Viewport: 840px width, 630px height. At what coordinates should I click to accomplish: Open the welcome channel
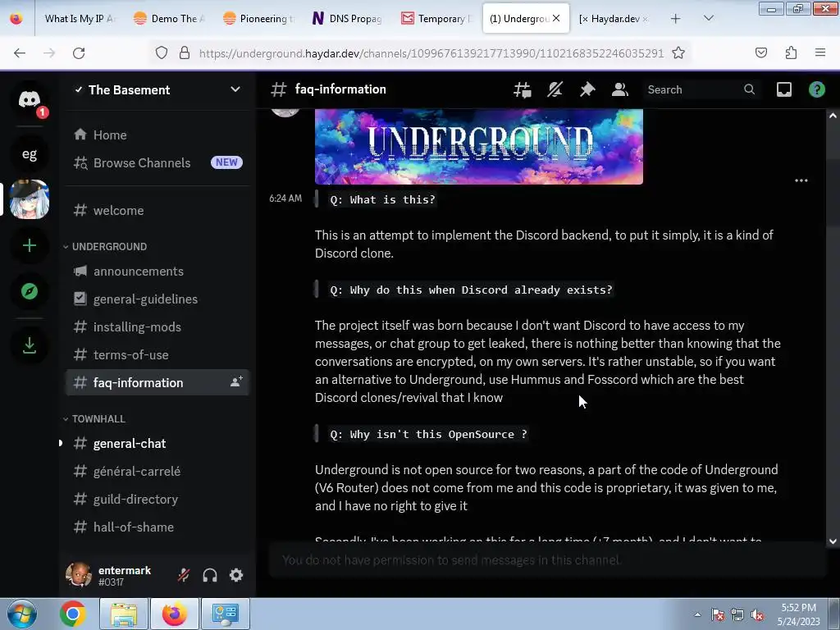coord(157,211)
